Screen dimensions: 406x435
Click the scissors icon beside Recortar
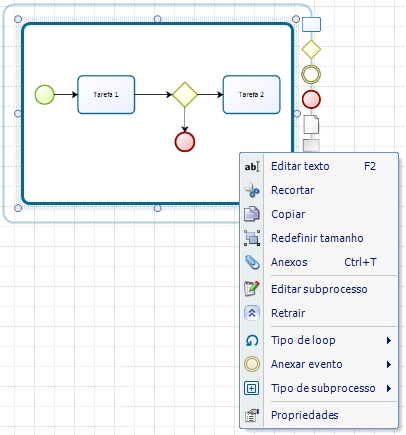(252, 190)
